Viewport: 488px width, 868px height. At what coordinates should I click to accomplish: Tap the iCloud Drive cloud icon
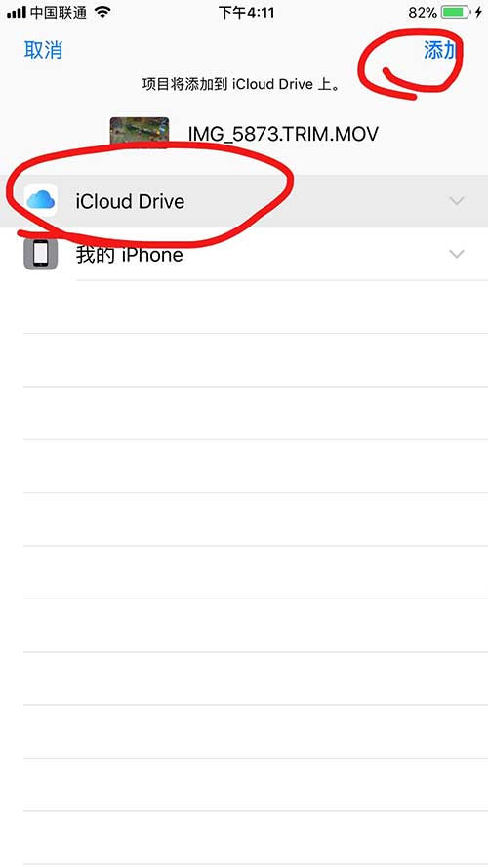[41, 200]
